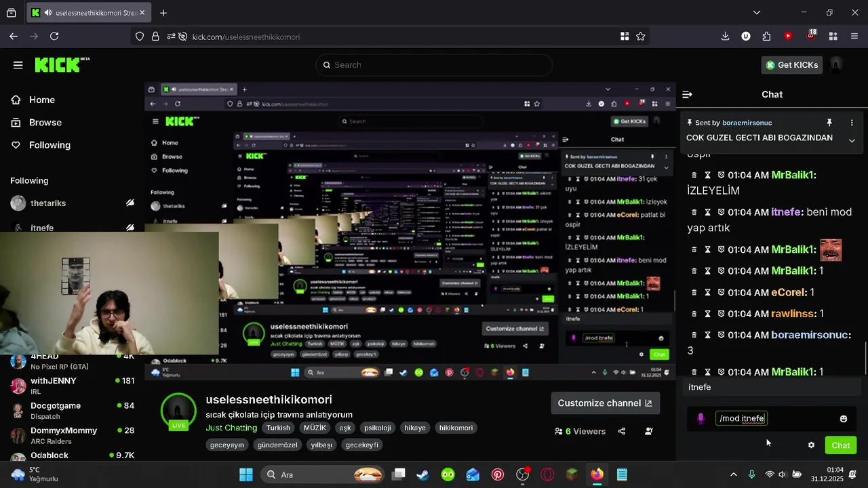
Task: Click the geceyayın tag
Action: click(x=227, y=445)
